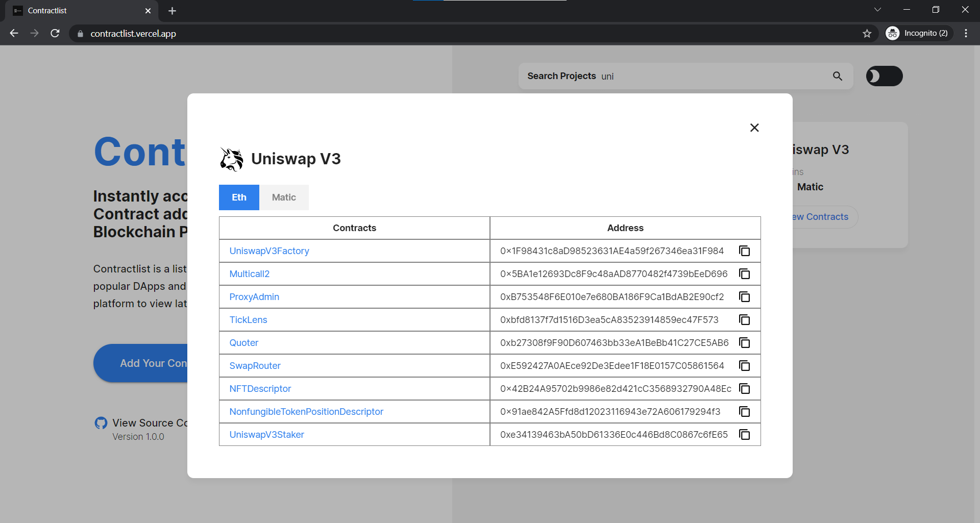This screenshot has width=980, height=523.
Task: Open a new browser tab
Action: [x=172, y=11]
